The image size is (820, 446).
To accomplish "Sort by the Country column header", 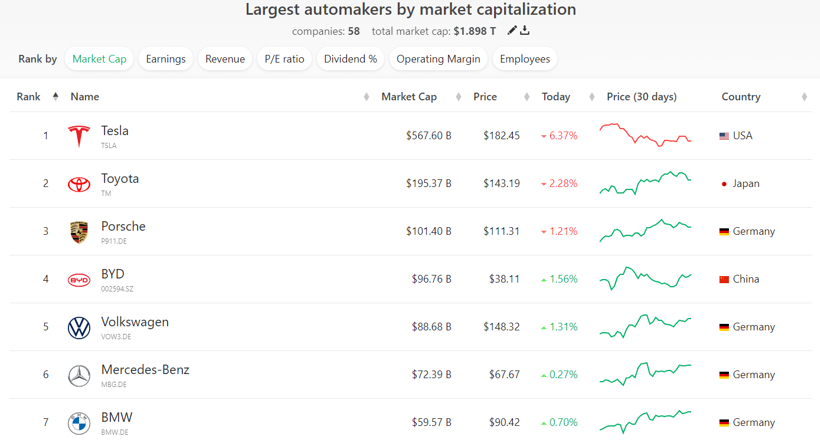I will [x=741, y=97].
